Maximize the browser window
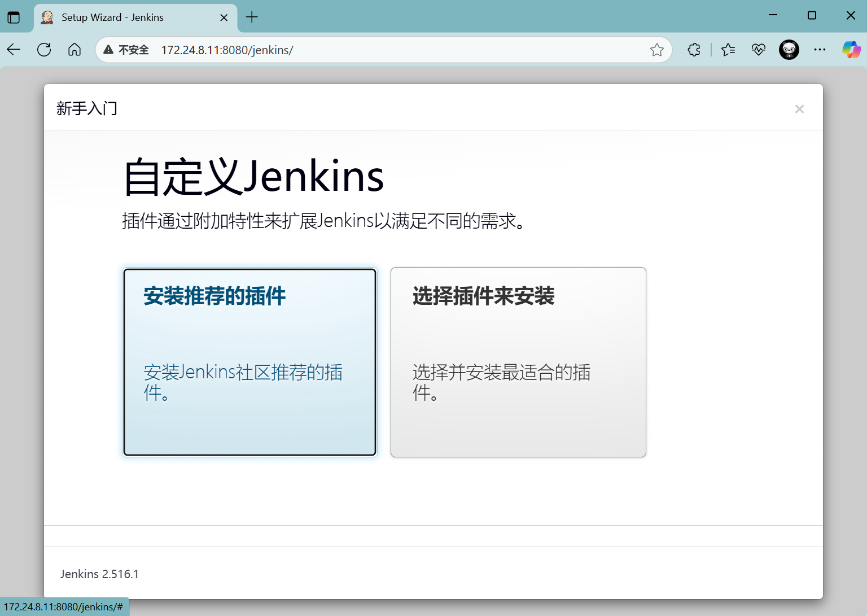867x616 pixels. (x=812, y=15)
